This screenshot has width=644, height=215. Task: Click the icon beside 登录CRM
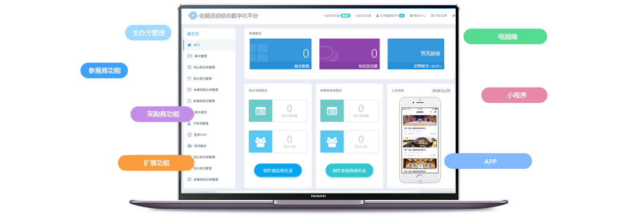(189, 134)
